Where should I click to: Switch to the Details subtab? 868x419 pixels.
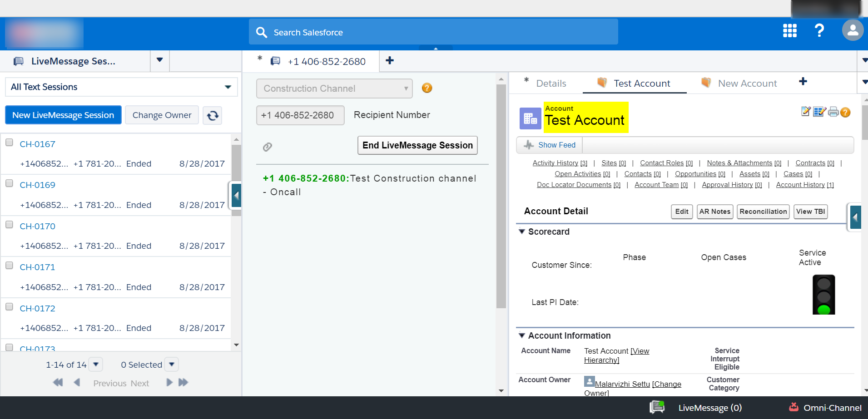click(x=551, y=84)
